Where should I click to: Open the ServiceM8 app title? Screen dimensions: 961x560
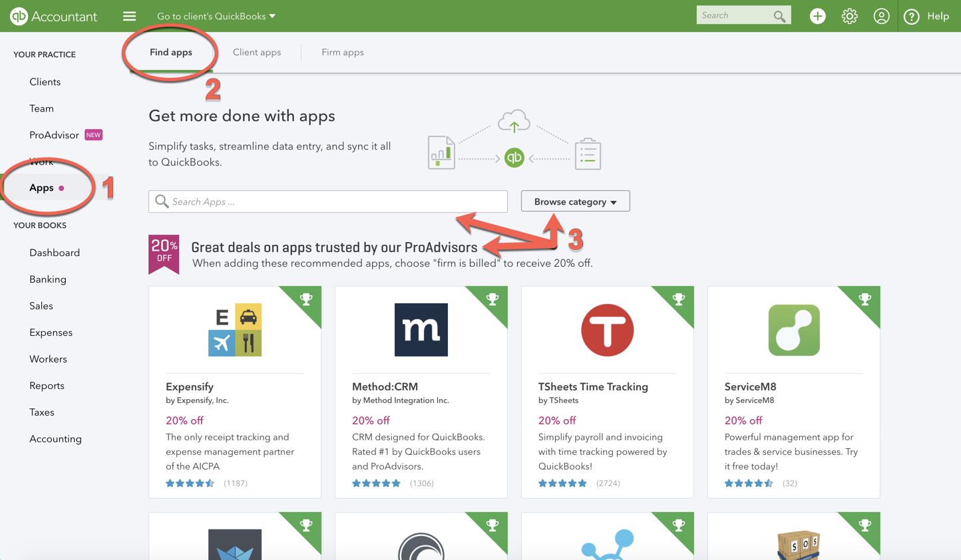[750, 386]
